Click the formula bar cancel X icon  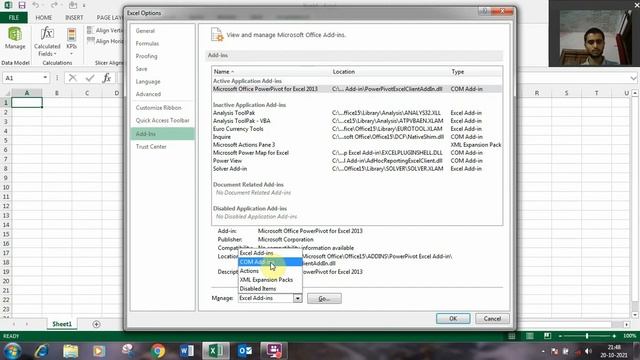click(73, 78)
